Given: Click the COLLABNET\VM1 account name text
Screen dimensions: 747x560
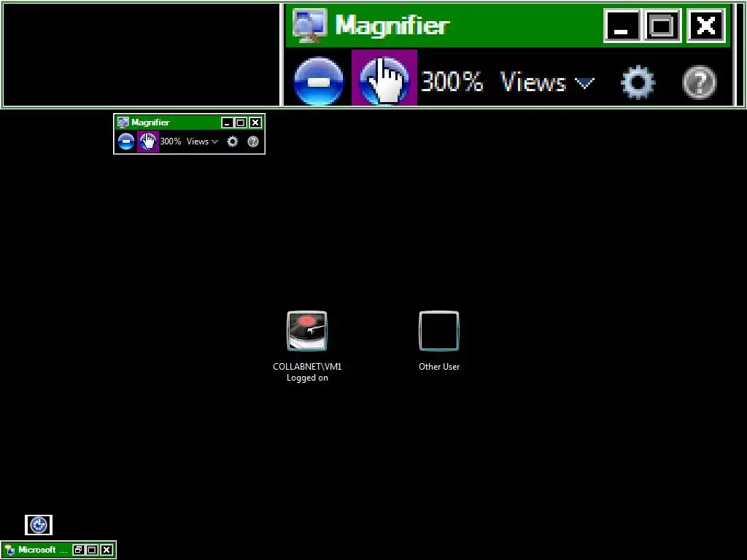Looking at the screenshot, I should pyautogui.click(x=307, y=366).
